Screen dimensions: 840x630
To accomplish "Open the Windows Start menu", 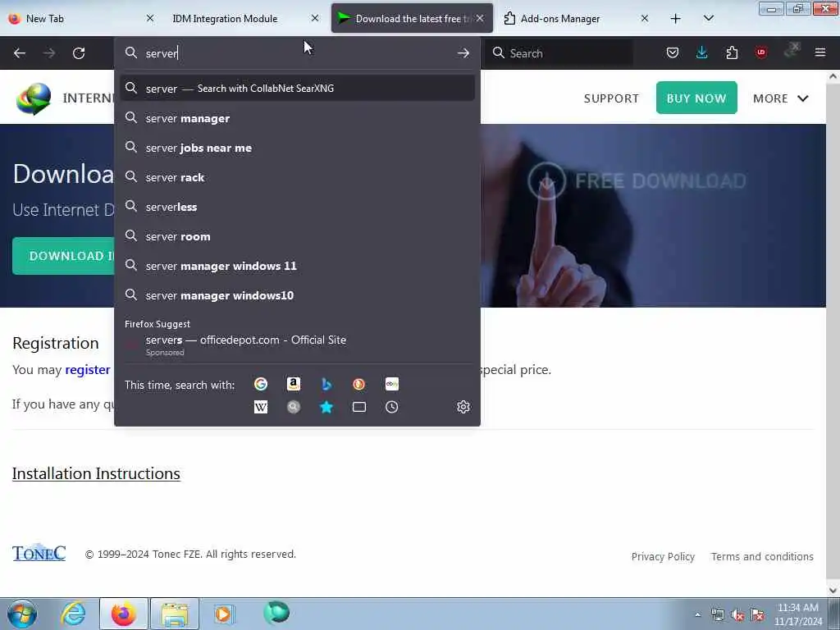I will click(x=22, y=614).
